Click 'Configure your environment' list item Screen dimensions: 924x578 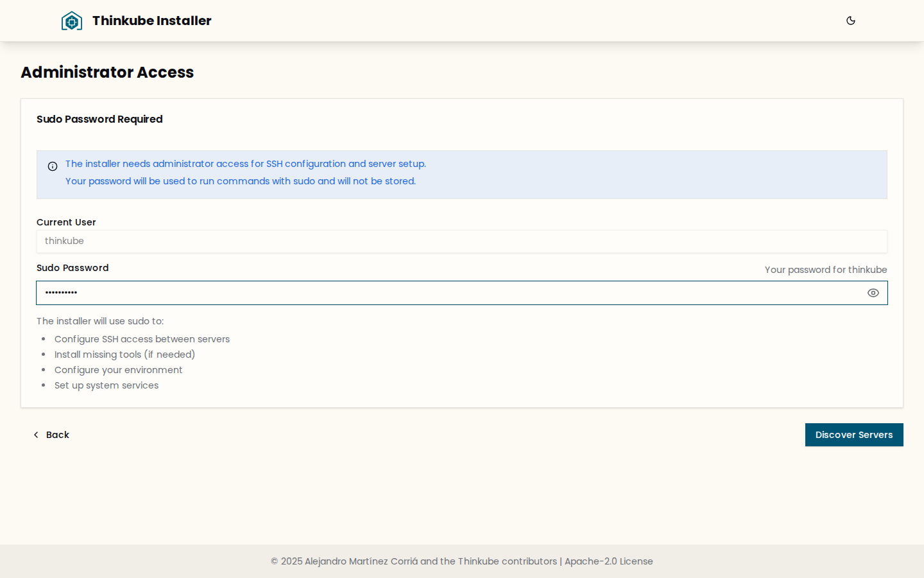coord(118,370)
